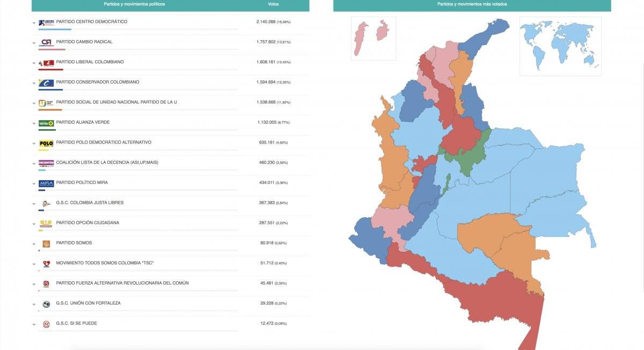Click the Lista de la Decencia logo
The width and height of the screenshot is (644, 350).
[46, 163]
